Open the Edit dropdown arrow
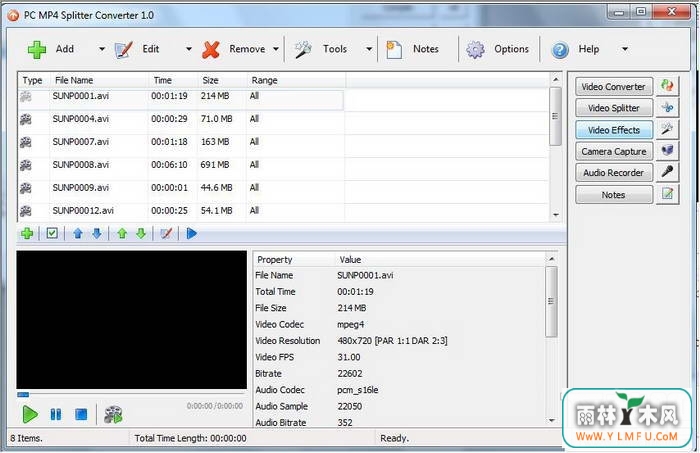This screenshot has height=453, width=700. (x=188, y=50)
